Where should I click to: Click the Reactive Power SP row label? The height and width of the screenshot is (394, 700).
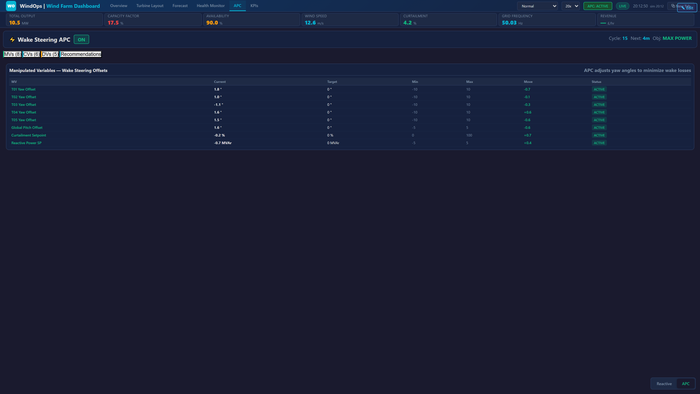point(26,143)
